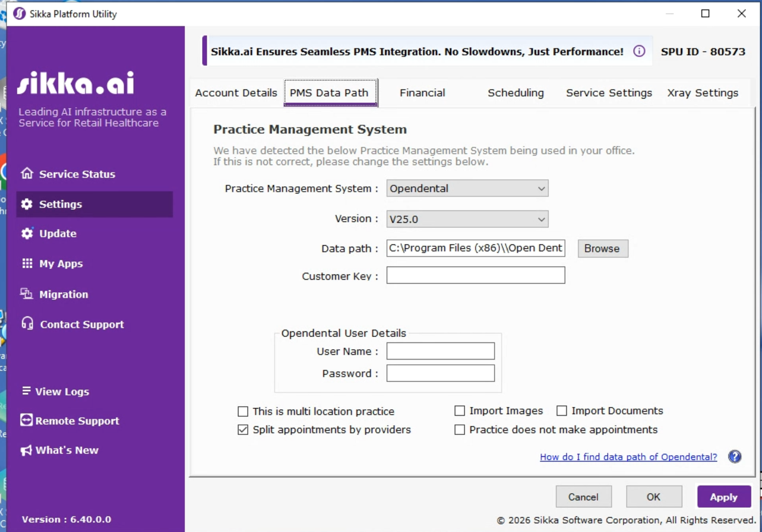
Task: Click the Version : 6.40.0.0 label
Action: click(x=67, y=519)
